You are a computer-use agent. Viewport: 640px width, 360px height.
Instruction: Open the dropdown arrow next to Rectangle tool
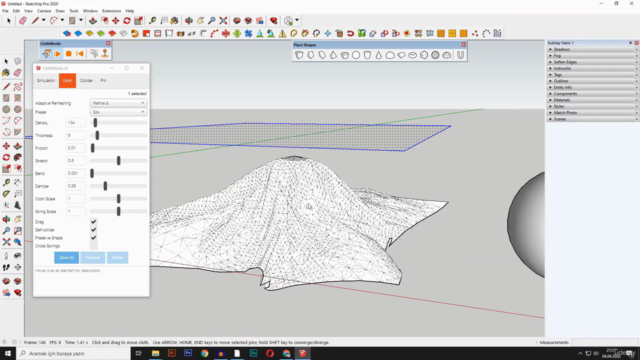pos(81,20)
